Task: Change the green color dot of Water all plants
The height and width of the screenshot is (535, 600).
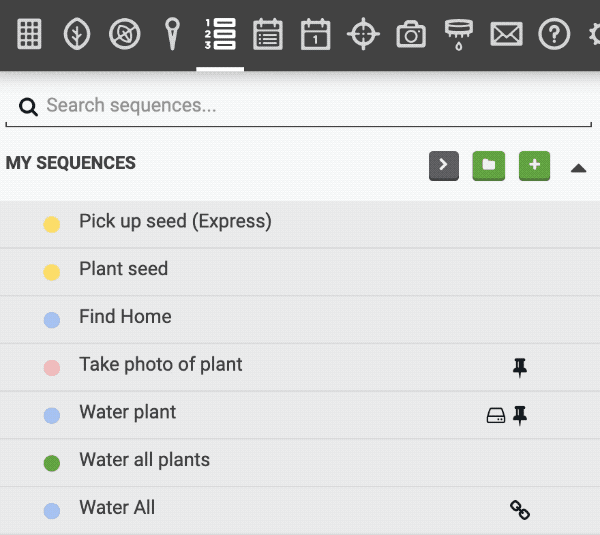Action: pos(52,463)
